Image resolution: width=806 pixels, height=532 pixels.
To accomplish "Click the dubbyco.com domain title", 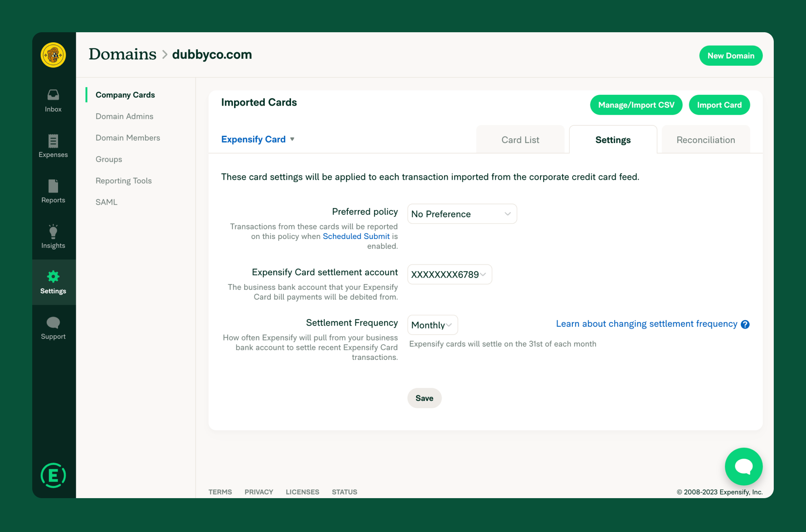I will point(212,54).
